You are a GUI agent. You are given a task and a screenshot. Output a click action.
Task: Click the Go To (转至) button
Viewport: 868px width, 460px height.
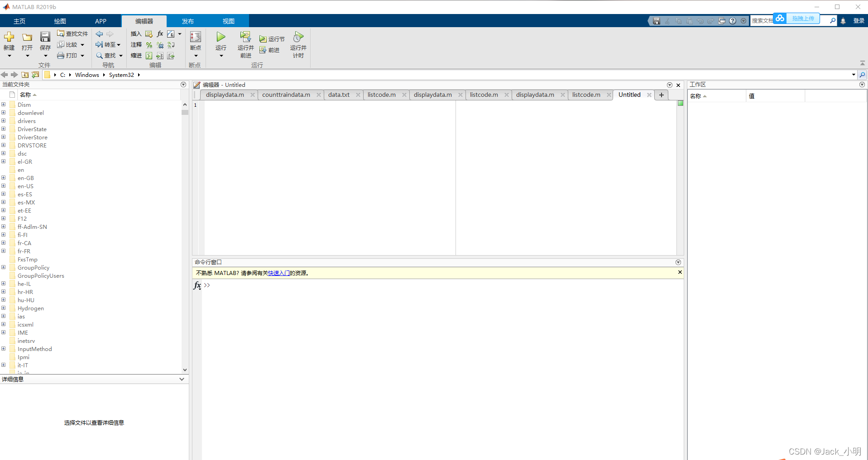108,44
